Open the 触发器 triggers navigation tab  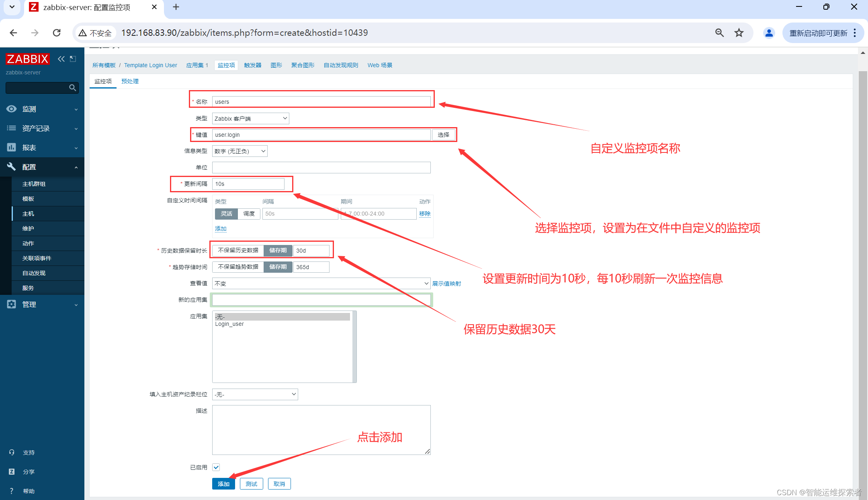(252, 65)
